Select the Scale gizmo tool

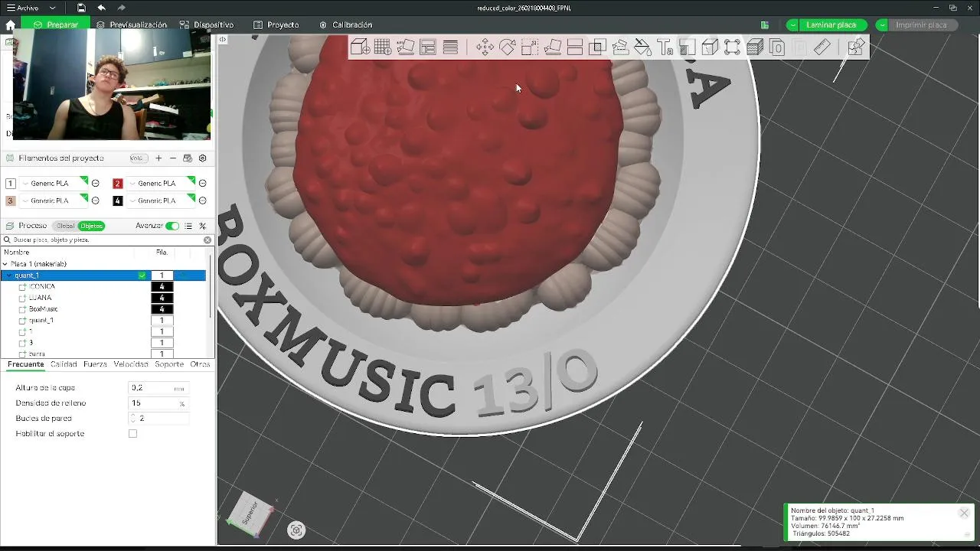click(x=530, y=47)
